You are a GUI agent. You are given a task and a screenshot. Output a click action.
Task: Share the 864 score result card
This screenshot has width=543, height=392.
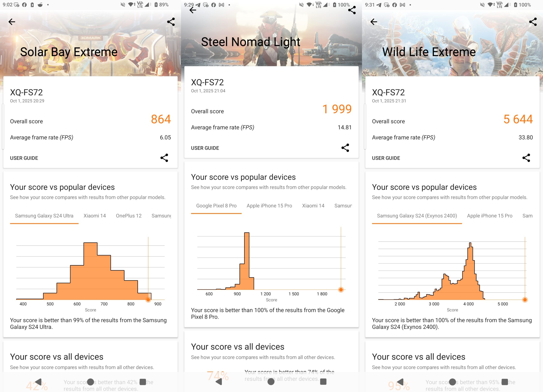coord(164,158)
